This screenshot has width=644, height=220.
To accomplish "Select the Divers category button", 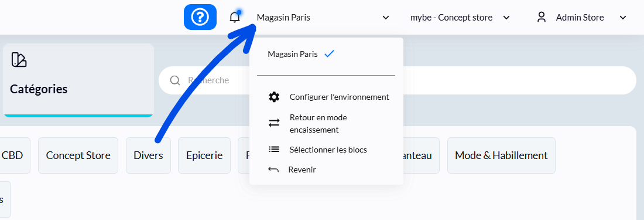I will [x=148, y=155].
